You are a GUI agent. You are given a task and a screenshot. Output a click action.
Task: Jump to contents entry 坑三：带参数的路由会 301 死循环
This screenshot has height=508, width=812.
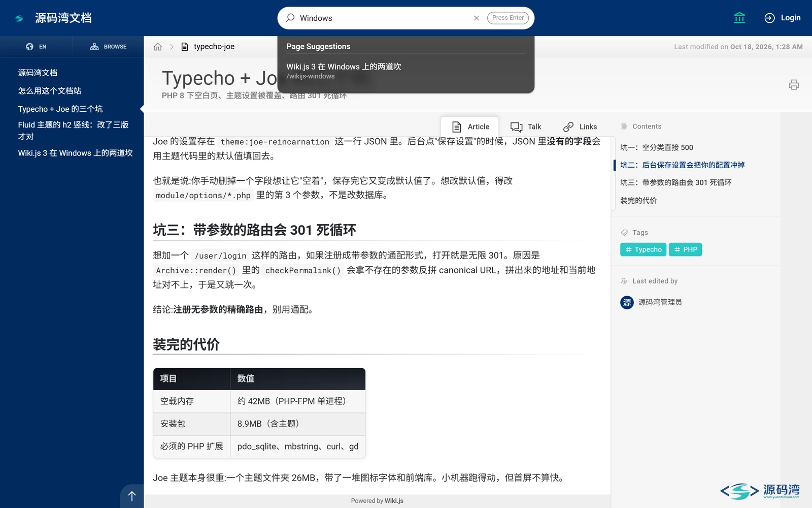coord(676,182)
